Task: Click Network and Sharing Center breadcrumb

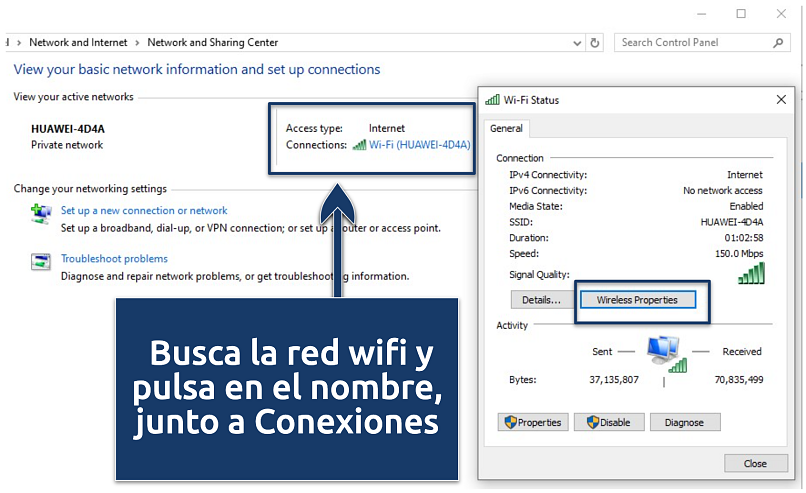Action: tap(212, 42)
